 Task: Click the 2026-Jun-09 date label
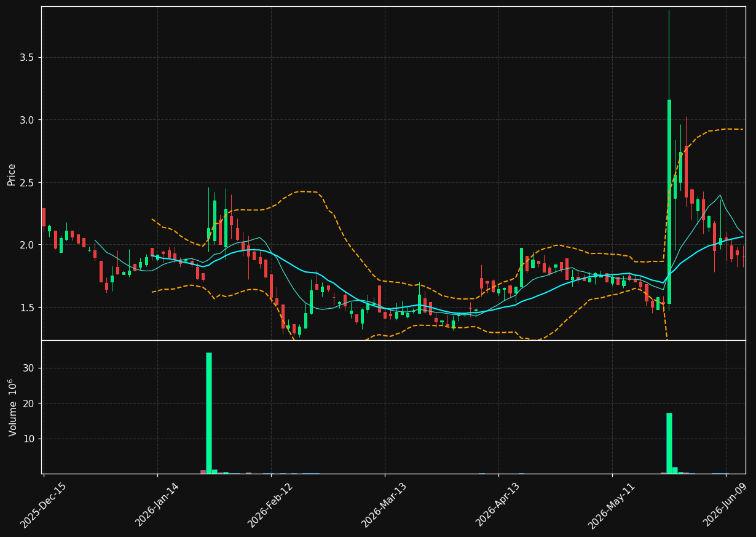pos(726,506)
